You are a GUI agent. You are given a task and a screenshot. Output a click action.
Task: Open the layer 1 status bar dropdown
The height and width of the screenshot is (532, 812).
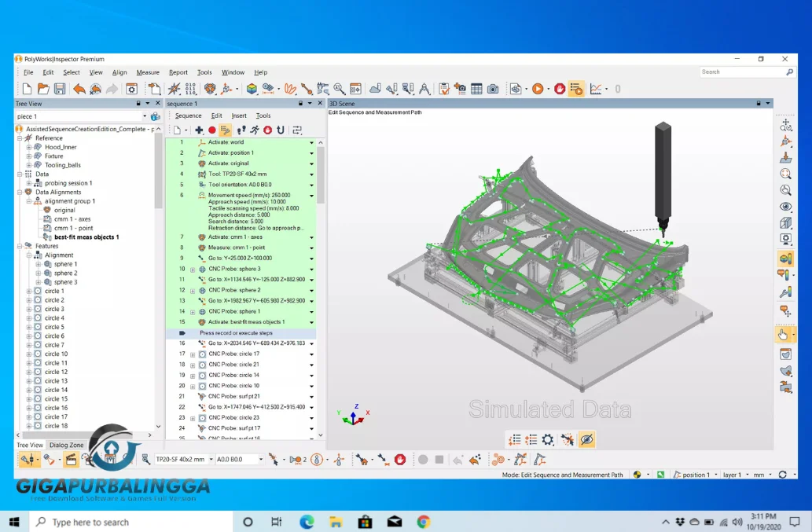pyautogui.click(x=747, y=475)
